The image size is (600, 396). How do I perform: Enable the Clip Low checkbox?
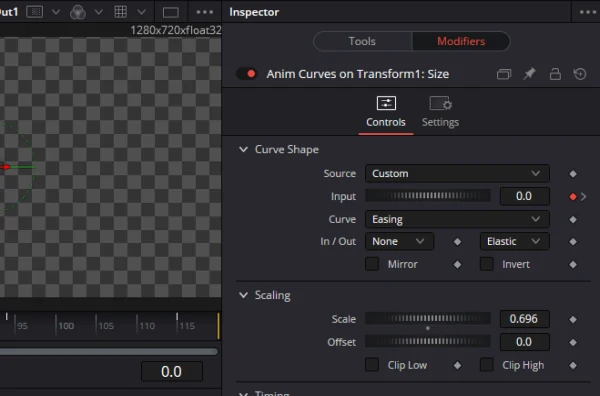pyautogui.click(x=372, y=365)
